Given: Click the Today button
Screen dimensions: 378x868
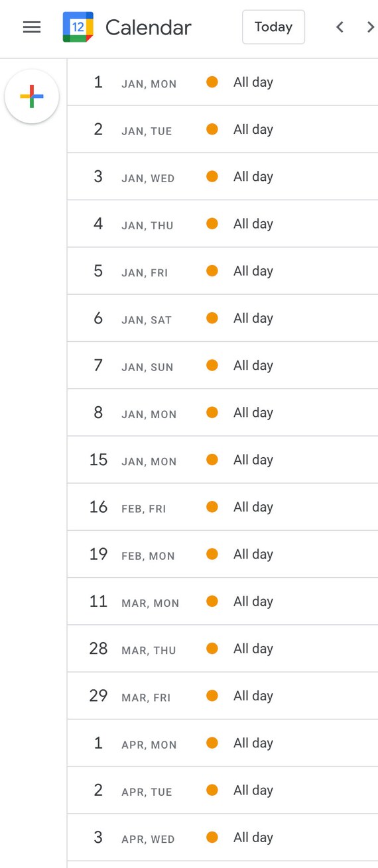Looking at the screenshot, I should click(x=273, y=27).
